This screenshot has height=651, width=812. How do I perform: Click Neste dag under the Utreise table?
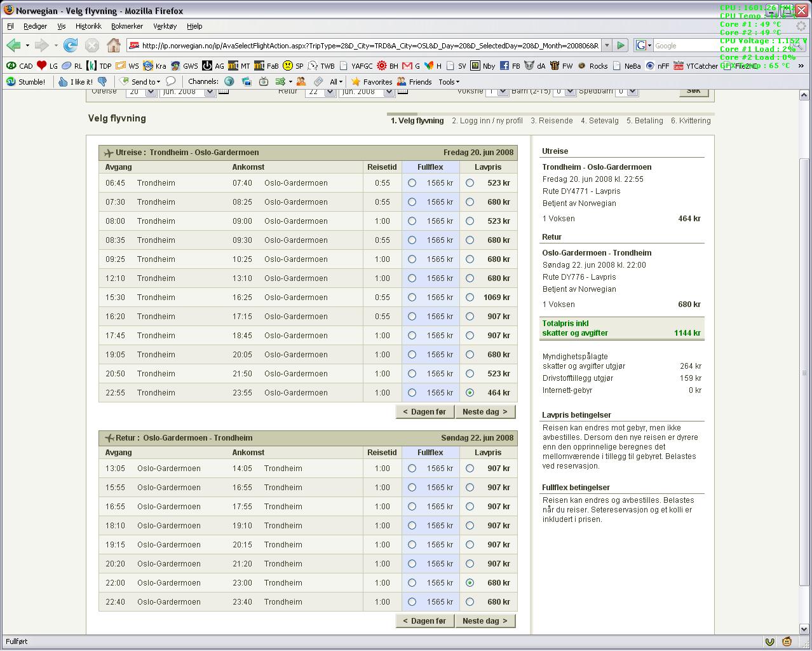coord(485,411)
